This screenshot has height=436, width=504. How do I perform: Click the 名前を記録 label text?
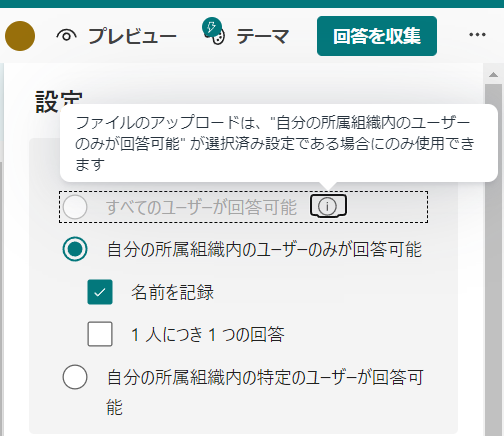pyautogui.click(x=172, y=292)
